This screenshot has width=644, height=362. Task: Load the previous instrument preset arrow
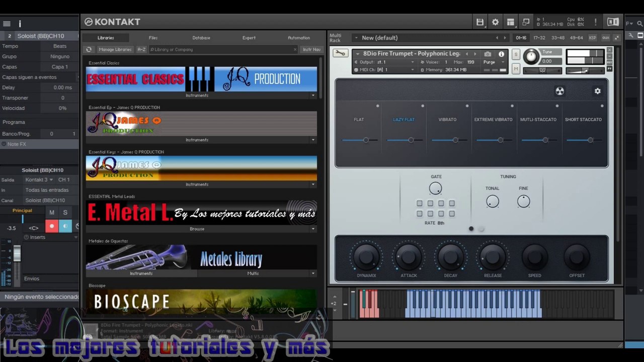tap(467, 54)
